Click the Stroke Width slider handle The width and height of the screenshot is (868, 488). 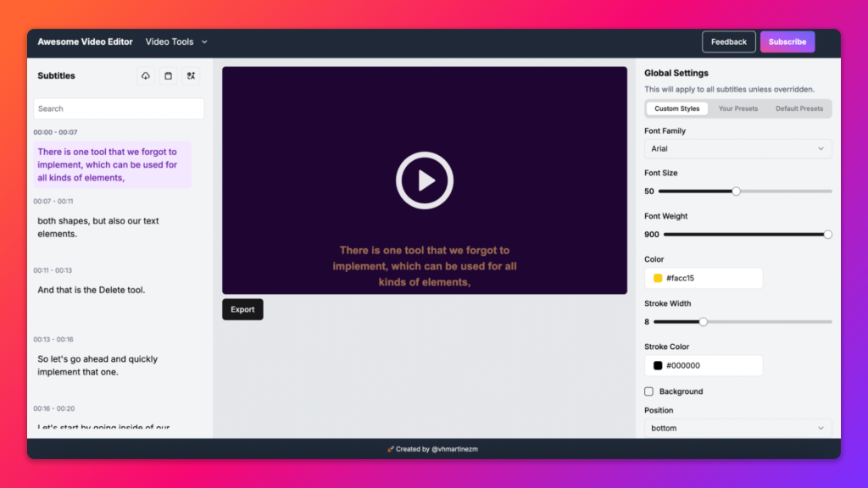[703, 322]
